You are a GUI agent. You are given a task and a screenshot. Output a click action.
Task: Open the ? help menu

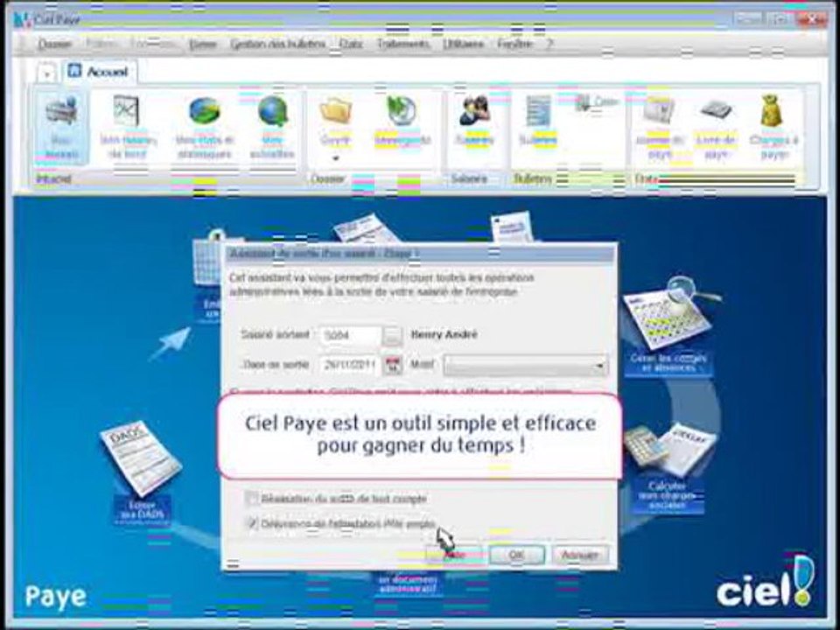[549, 44]
